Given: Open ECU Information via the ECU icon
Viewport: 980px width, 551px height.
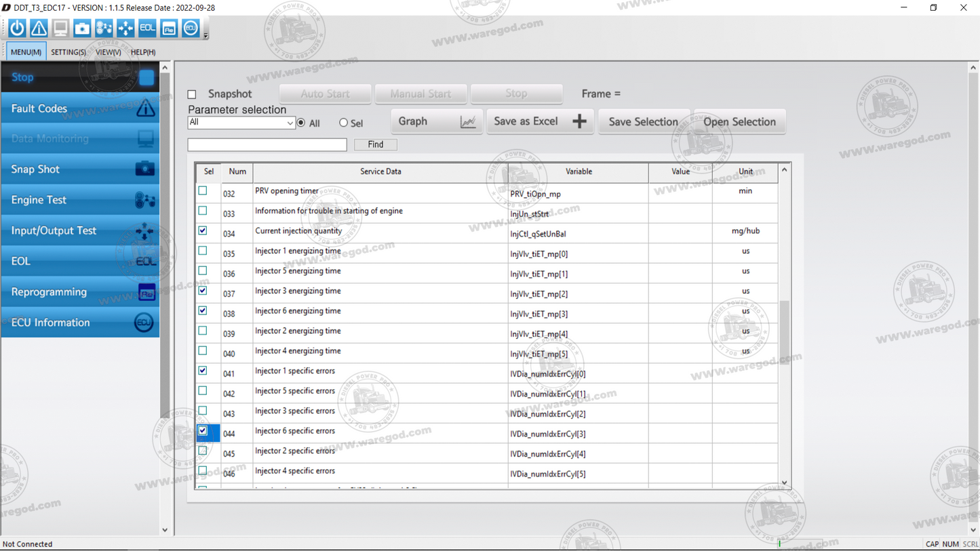Looking at the screenshot, I should [191, 28].
